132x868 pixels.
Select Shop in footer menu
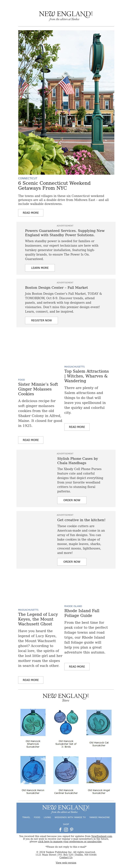66,824
